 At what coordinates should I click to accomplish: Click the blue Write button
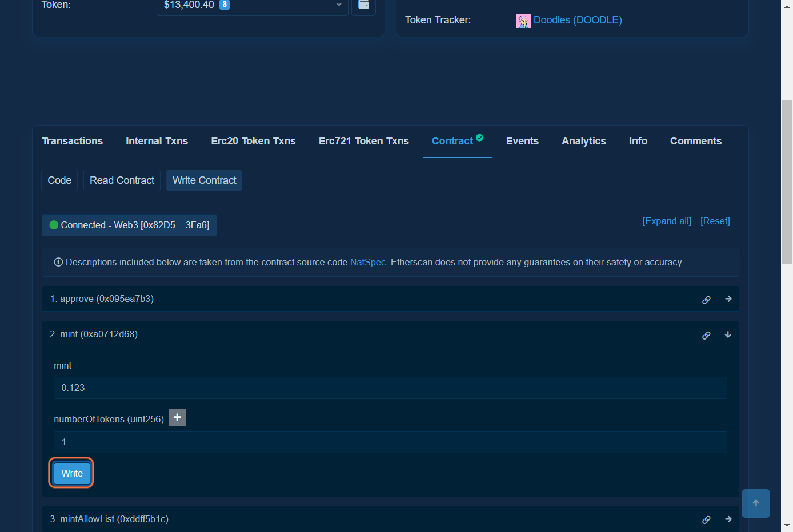click(x=72, y=473)
